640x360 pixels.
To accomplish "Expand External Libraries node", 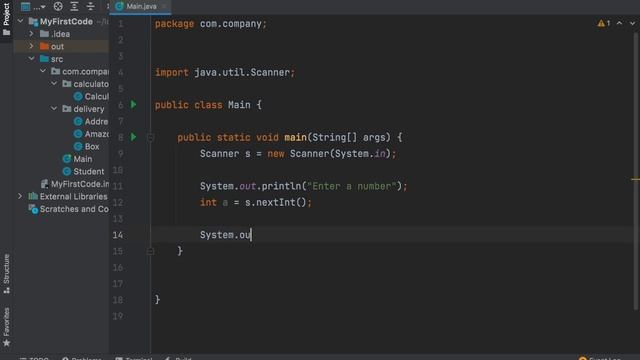I will click(x=20, y=196).
